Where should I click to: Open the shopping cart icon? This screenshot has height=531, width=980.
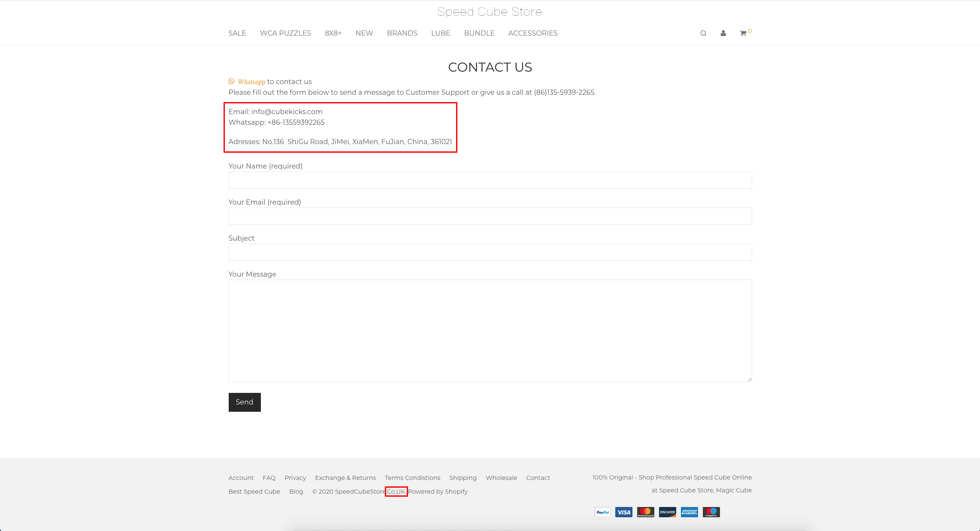tap(743, 33)
